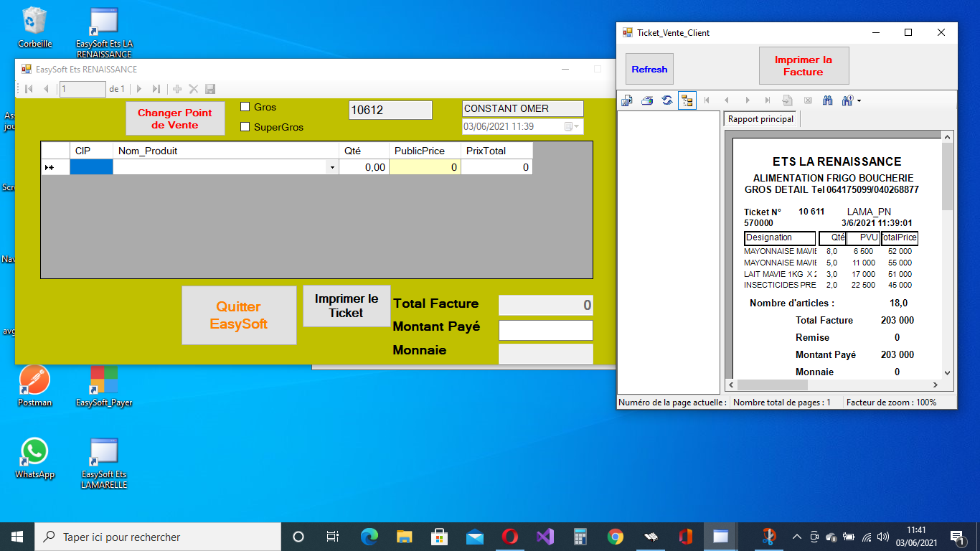Click the Refresh button

[x=649, y=70]
